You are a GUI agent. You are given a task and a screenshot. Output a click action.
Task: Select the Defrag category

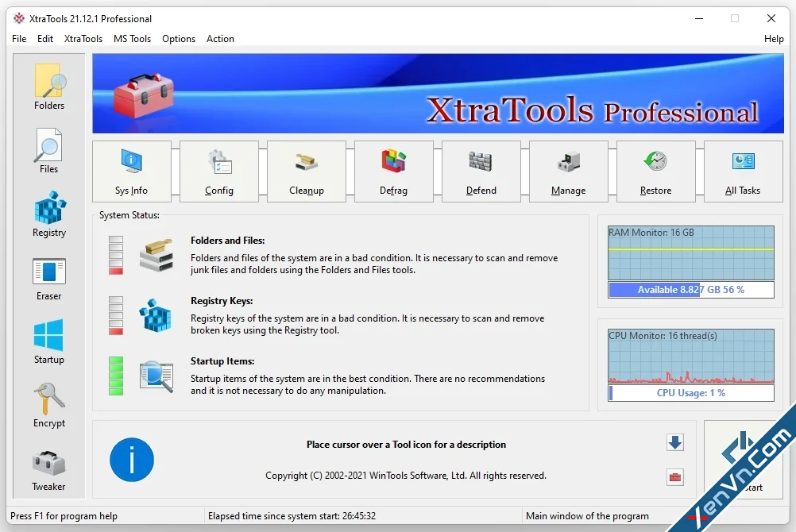coord(393,172)
